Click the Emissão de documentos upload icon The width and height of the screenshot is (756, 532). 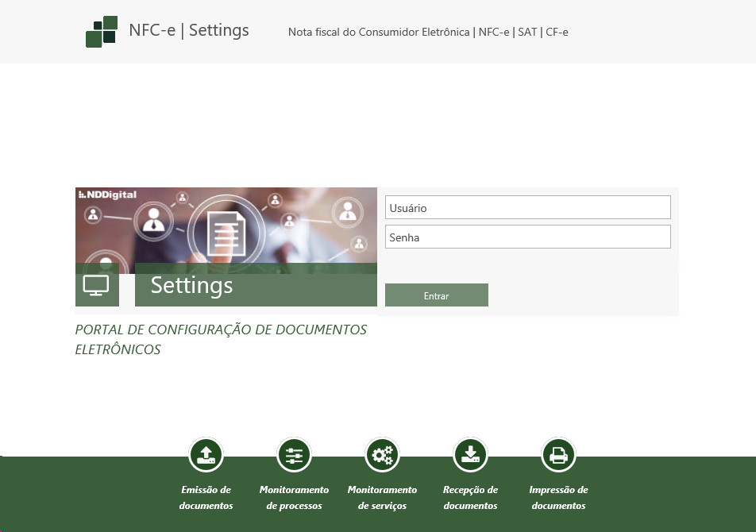point(206,456)
